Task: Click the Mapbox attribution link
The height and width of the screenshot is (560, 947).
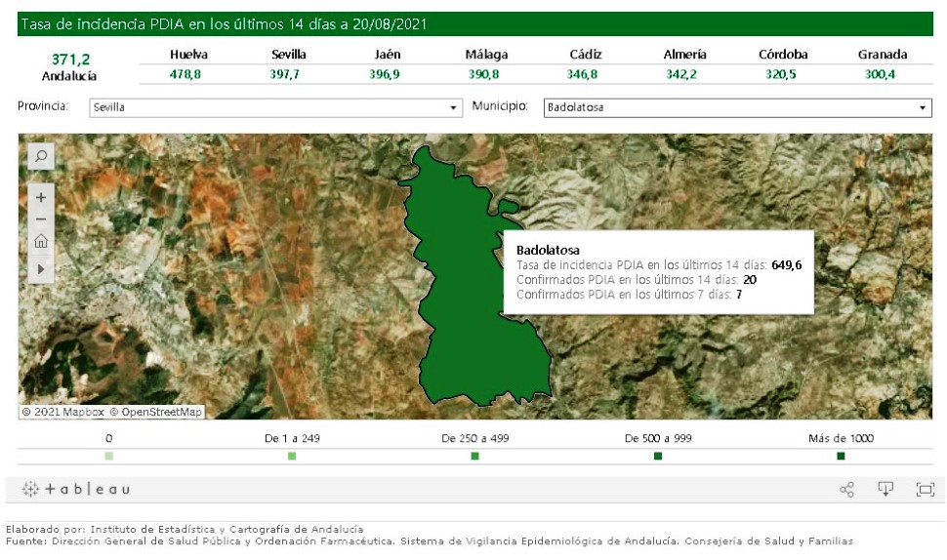Action: 62,413
